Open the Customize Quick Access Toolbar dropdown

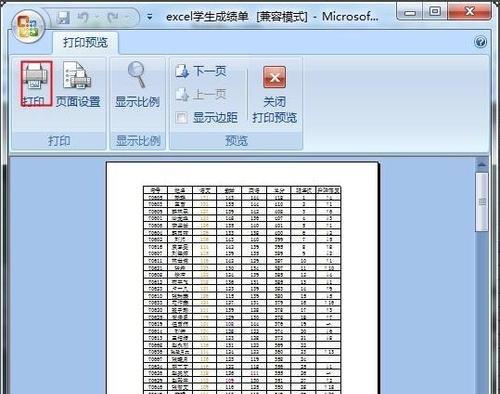tap(150, 17)
